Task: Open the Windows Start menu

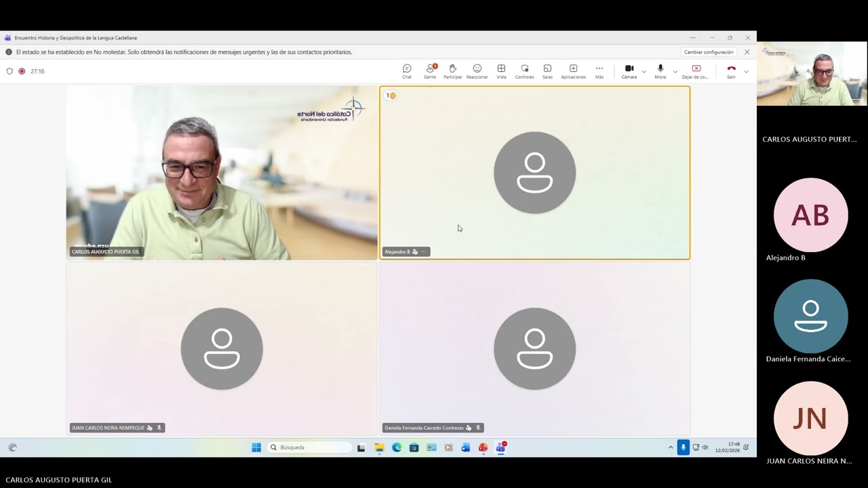Action: (256, 447)
